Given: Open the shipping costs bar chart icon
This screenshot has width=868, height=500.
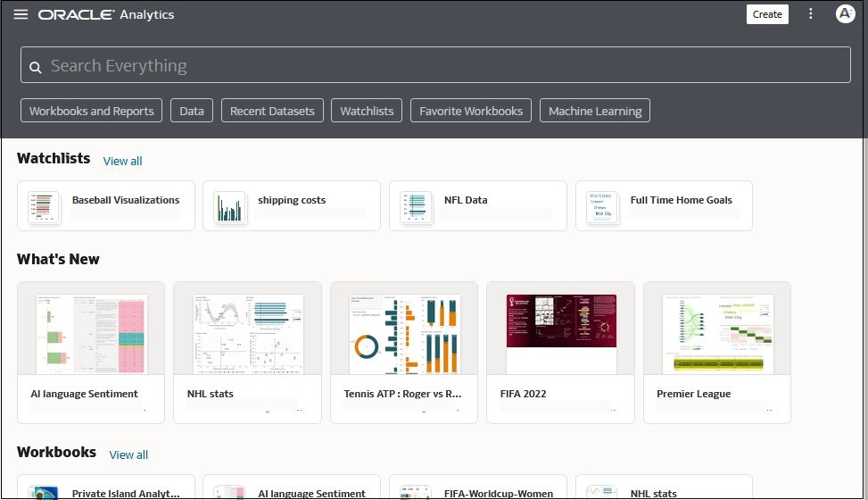Looking at the screenshot, I should coord(230,207).
